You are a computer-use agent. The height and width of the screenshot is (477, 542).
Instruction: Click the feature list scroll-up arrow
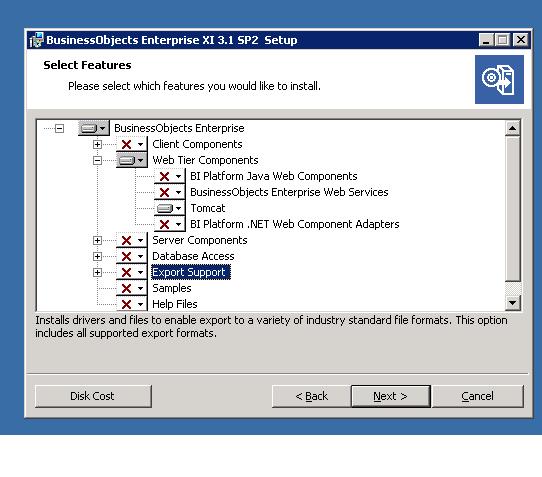pyautogui.click(x=513, y=129)
